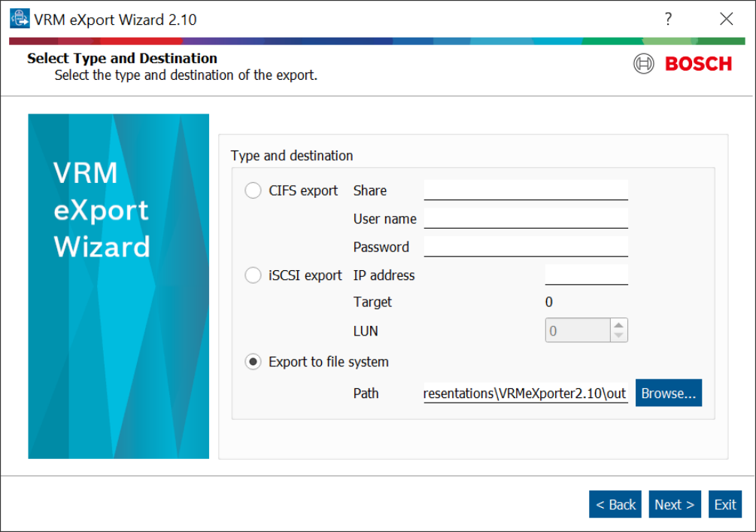Focus the IP address input field
This screenshot has height=532, width=756.
click(586, 275)
